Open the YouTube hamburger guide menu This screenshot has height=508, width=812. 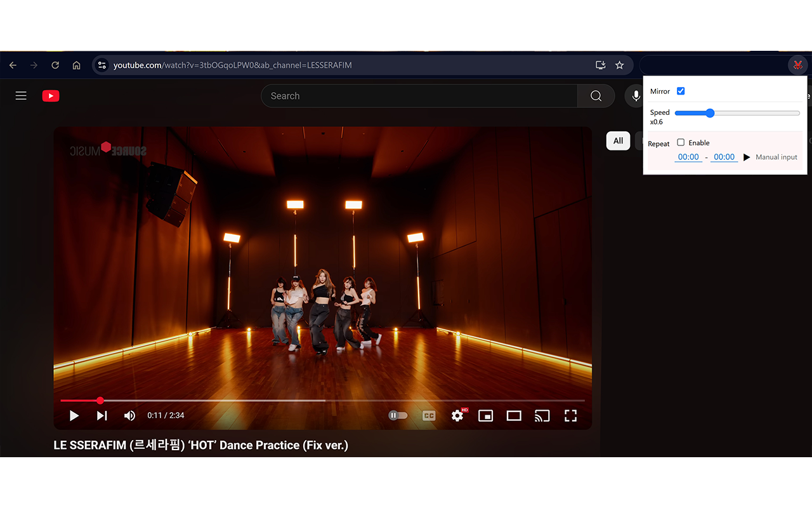point(21,96)
